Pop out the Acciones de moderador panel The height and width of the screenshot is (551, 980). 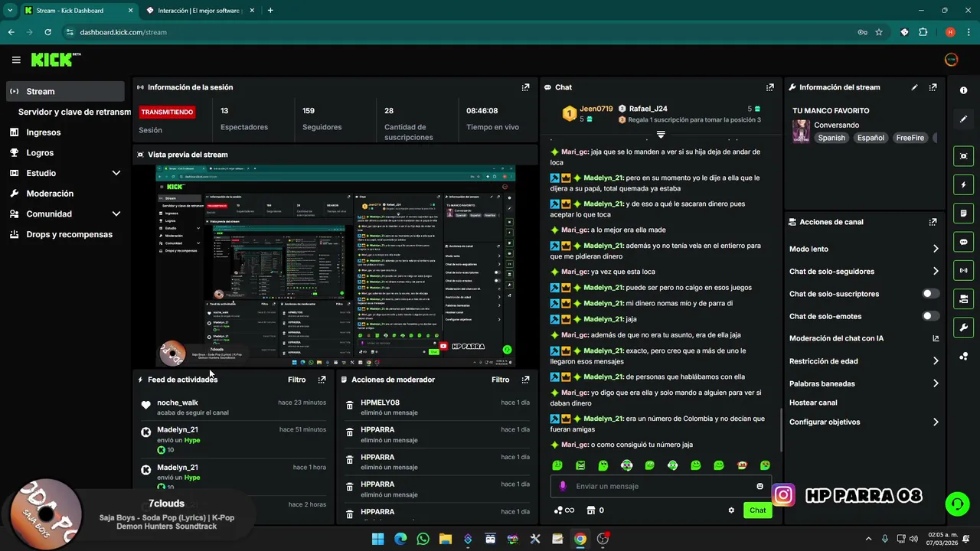pyautogui.click(x=525, y=380)
